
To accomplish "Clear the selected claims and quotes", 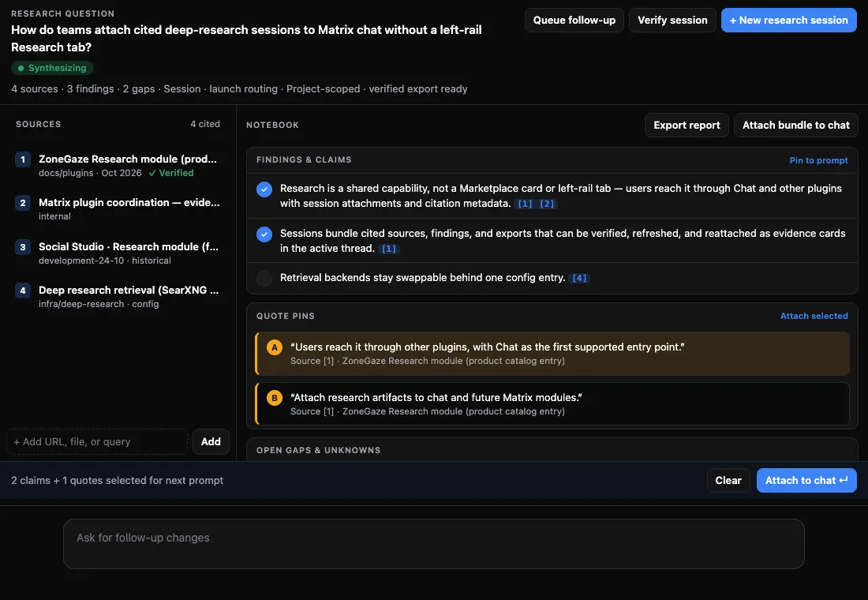I will click(x=728, y=480).
